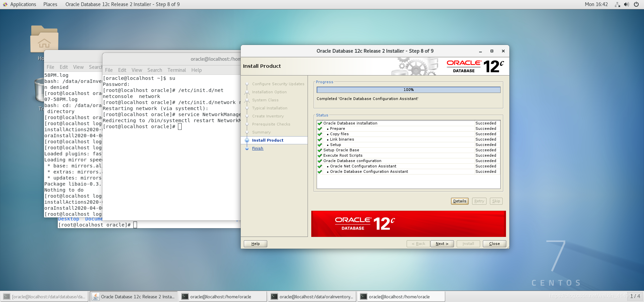Viewport: 644px width, 302px height.
Task: Click Next > to proceed
Action: coord(442,244)
